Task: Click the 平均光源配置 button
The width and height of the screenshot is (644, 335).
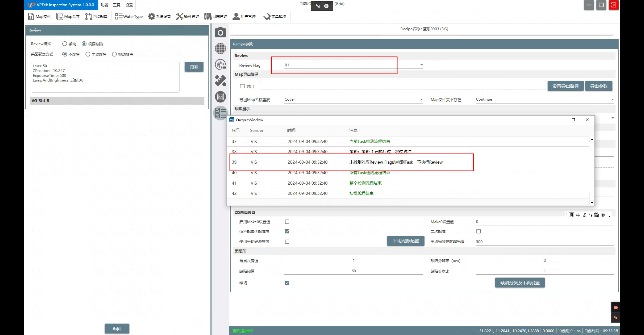Action: coord(406,241)
